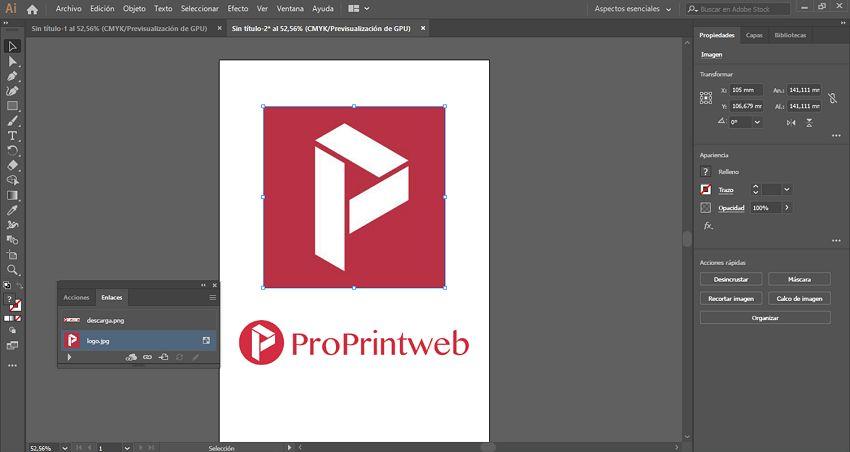Select the Direct Selection tool
850x452 pixels.
tap(12, 62)
